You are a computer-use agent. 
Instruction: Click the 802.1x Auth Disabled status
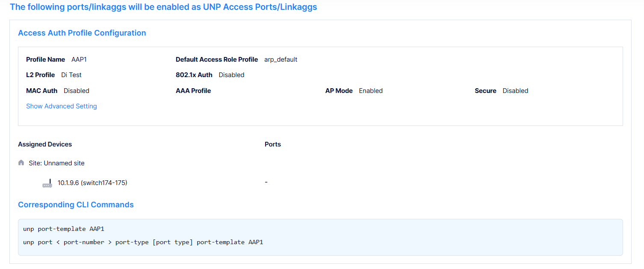231,75
